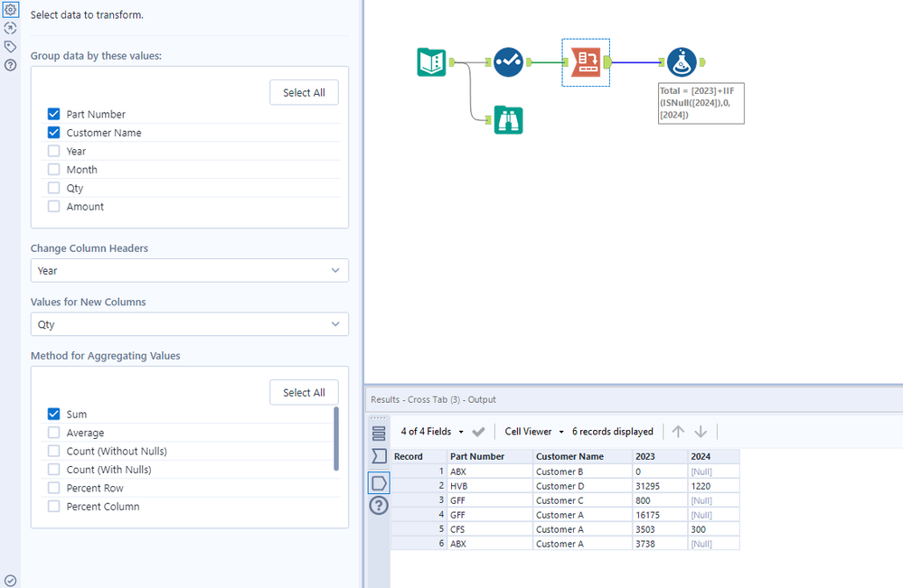
Task: Uncheck the Part Number group checkbox
Action: [x=54, y=115]
